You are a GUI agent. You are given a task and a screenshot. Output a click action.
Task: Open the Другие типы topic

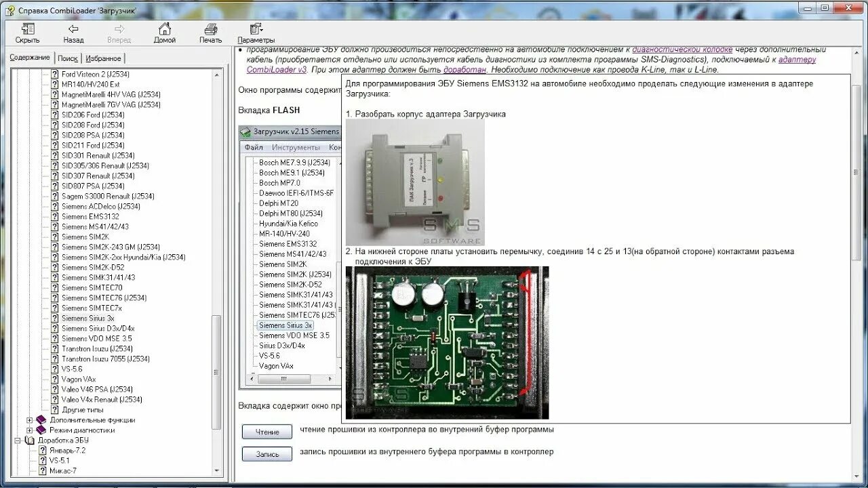(82, 409)
